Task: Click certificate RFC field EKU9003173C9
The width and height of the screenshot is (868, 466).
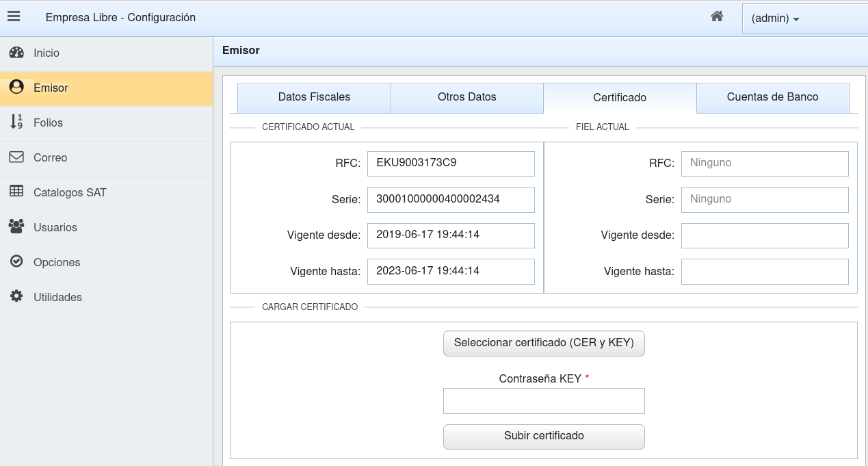Action: pyautogui.click(x=451, y=164)
